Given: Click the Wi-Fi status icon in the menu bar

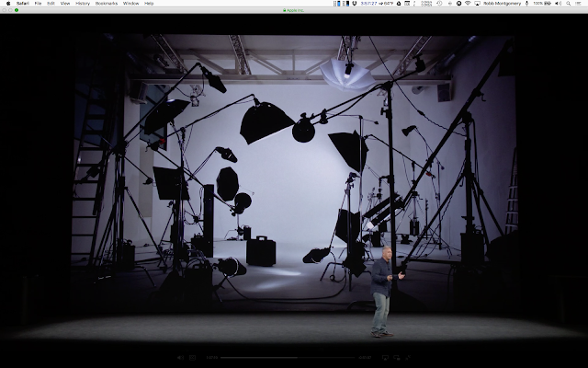Looking at the screenshot, I should (x=468, y=4).
